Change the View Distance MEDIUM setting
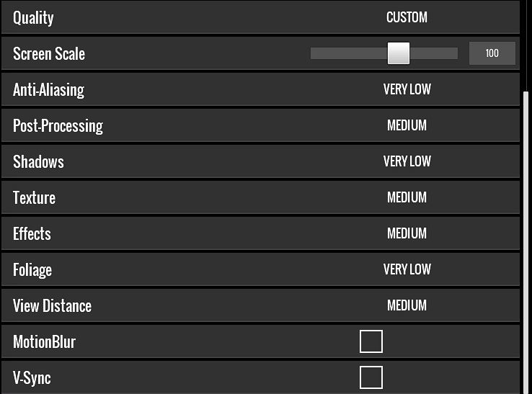This screenshot has height=394, width=532. coord(407,305)
